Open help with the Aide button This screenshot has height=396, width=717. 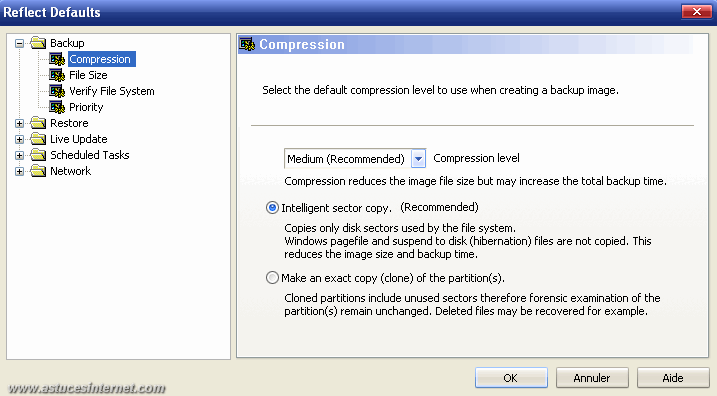[673, 378]
